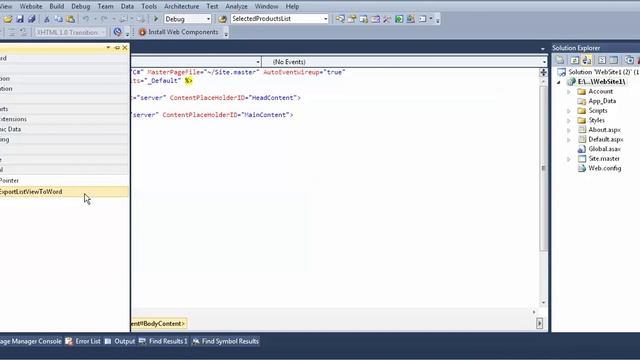Click the Save All icon
This screenshot has height=360, width=640.
(x=31, y=19)
